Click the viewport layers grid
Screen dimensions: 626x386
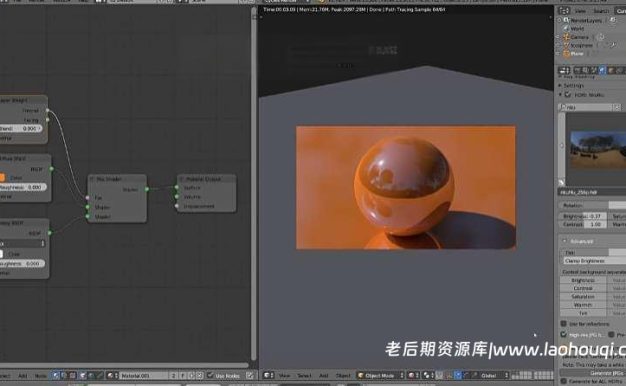(532, 375)
